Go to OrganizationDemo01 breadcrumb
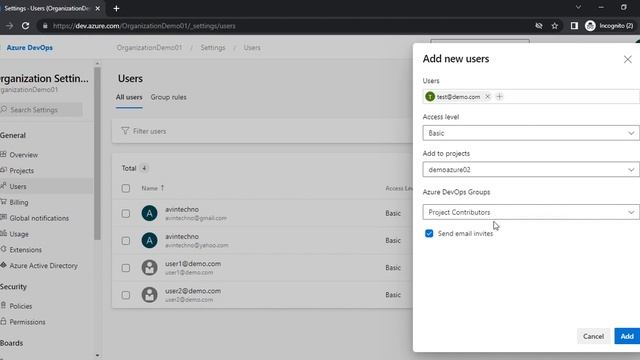 pos(149,47)
